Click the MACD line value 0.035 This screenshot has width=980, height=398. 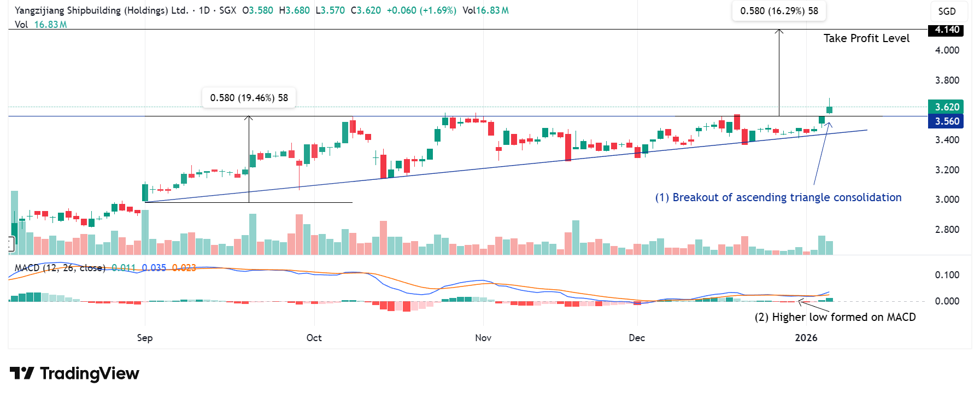click(x=154, y=268)
